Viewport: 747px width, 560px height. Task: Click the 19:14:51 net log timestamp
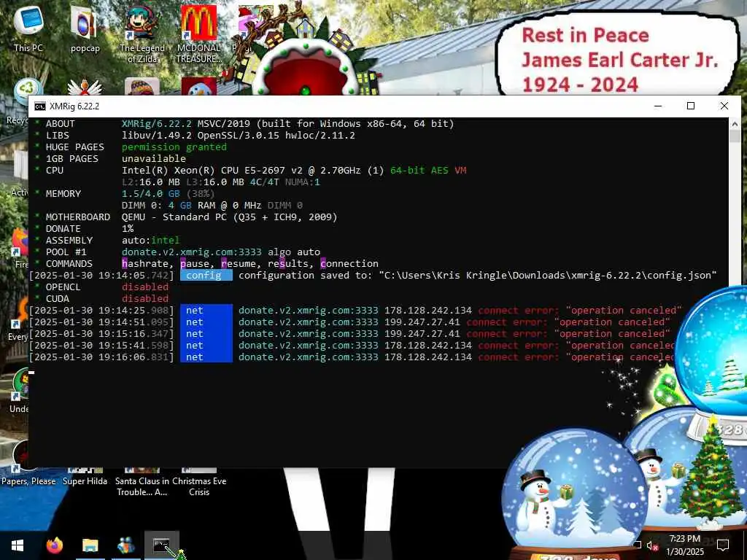pos(101,322)
